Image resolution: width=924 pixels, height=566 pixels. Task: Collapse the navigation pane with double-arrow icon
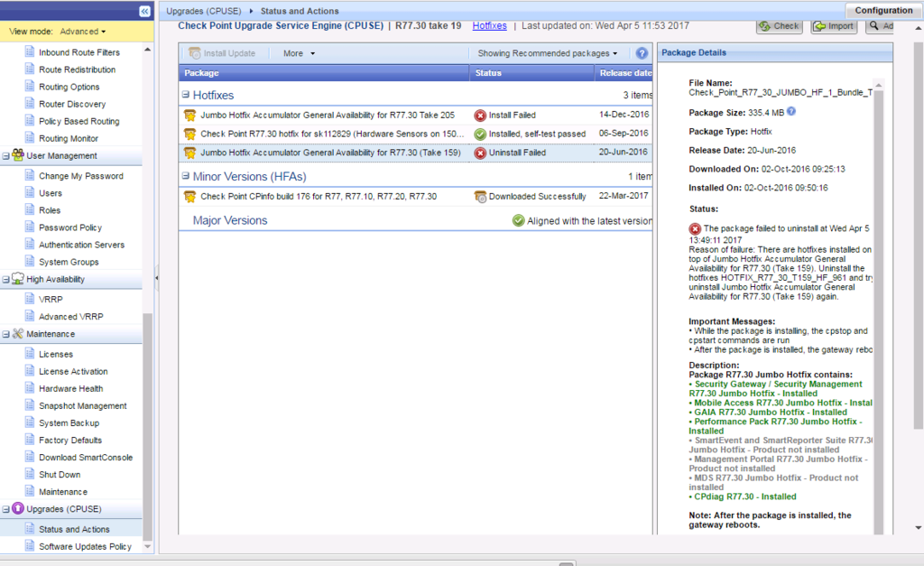coord(144,11)
